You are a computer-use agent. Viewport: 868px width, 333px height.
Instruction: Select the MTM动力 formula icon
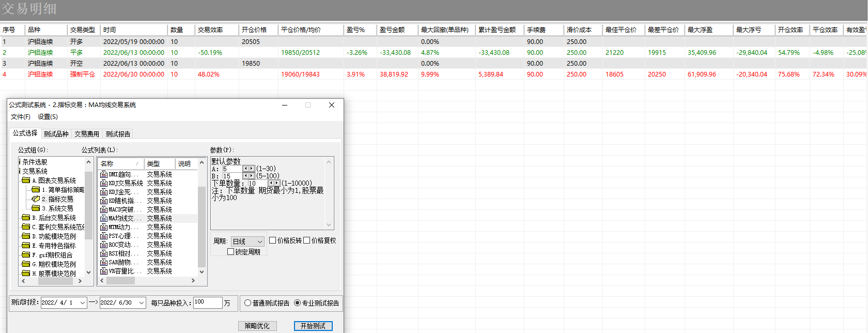[104, 227]
